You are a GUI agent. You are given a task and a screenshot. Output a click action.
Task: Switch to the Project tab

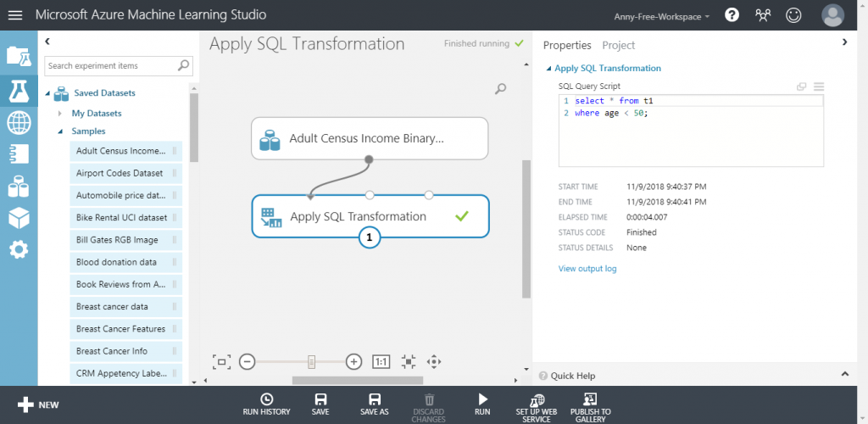(618, 46)
